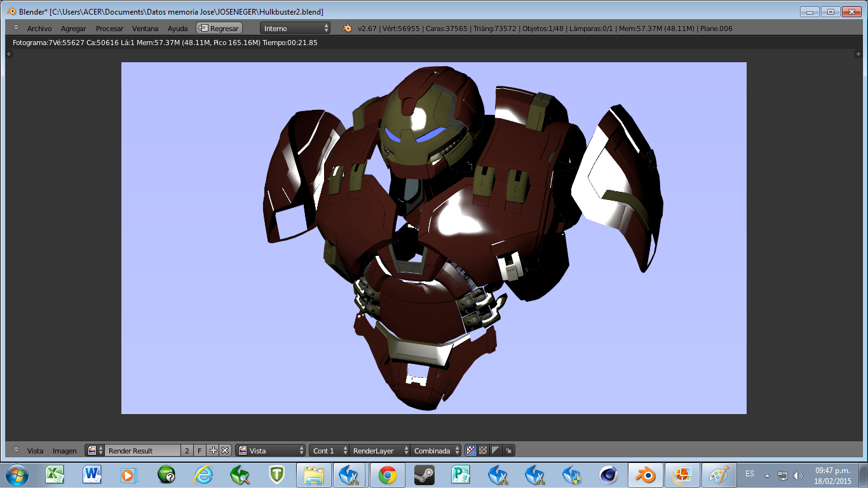This screenshot has height=489, width=868.
Task: Click the Blender logo in the header
Action: click(x=348, y=28)
